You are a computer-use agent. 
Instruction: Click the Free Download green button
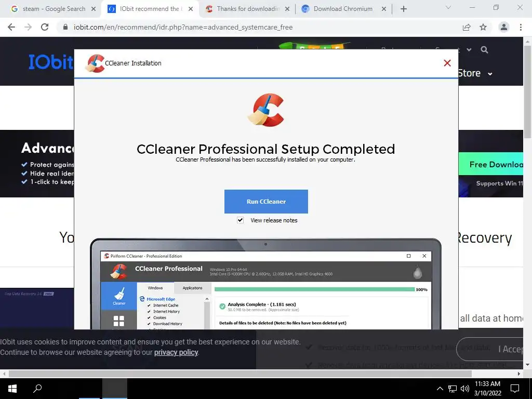(x=490, y=164)
